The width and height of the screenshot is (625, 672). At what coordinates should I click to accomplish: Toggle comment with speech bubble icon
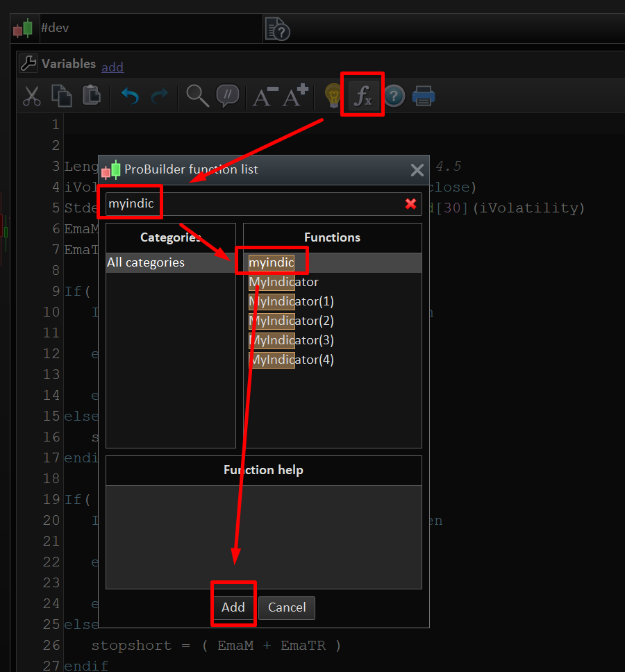(228, 95)
